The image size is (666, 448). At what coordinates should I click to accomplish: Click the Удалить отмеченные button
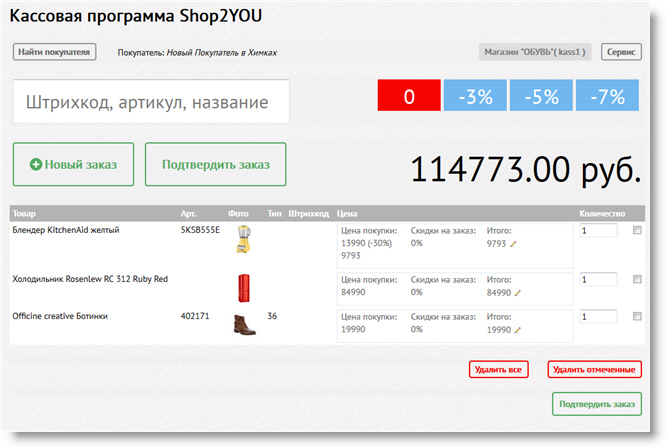coord(594,370)
